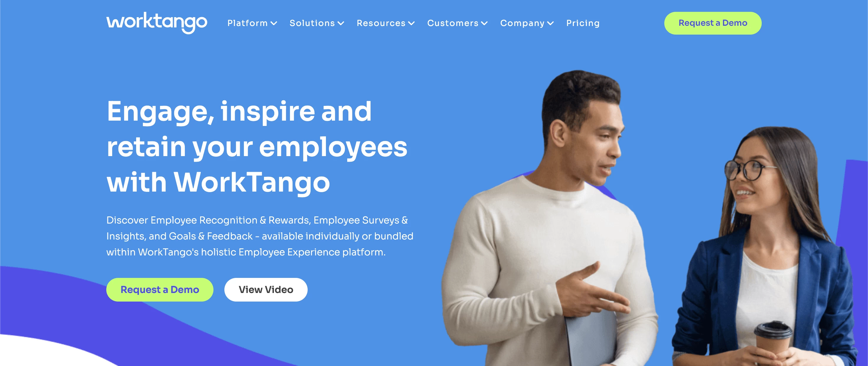Toggle the hero View Video control
This screenshot has width=868, height=366.
pos(266,289)
